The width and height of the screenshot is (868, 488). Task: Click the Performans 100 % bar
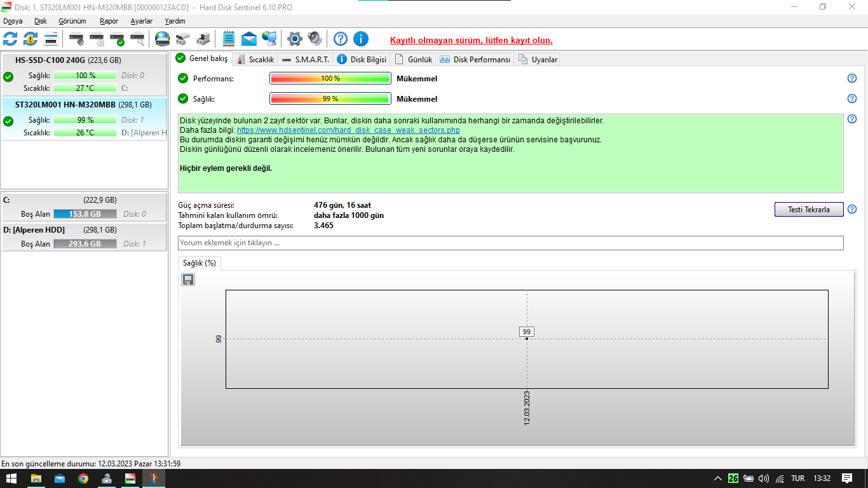pos(330,78)
